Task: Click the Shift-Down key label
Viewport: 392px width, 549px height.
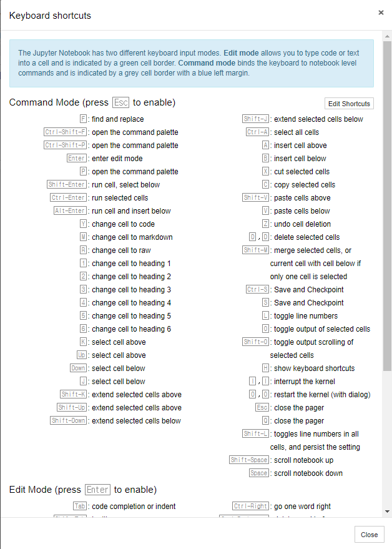Action: pos(69,420)
